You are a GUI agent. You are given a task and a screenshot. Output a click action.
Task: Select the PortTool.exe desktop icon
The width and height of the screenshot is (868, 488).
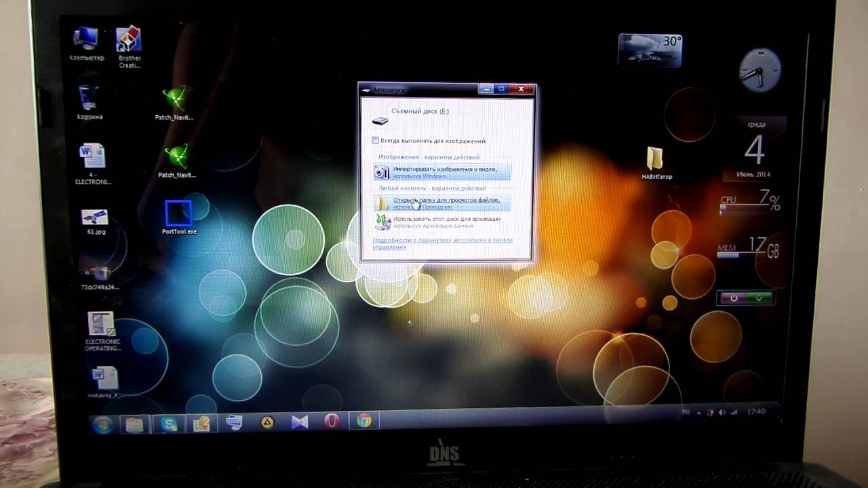(x=178, y=218)
